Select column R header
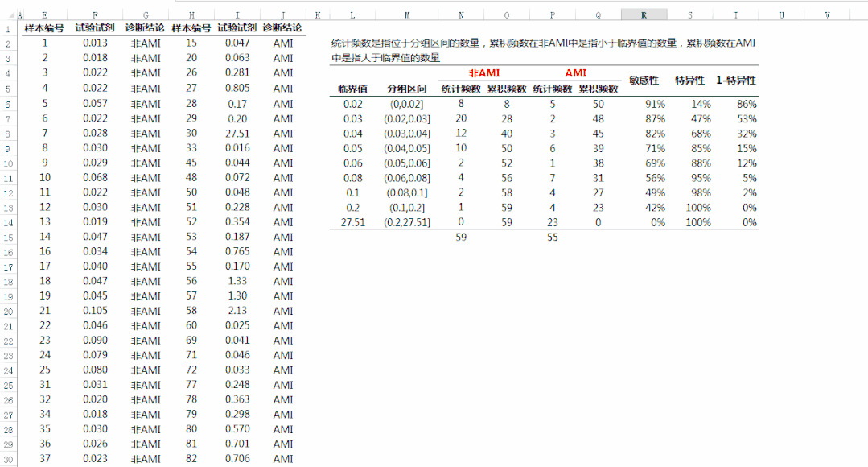The height and width of the screenshot is (467, 868). coord(644,14)
